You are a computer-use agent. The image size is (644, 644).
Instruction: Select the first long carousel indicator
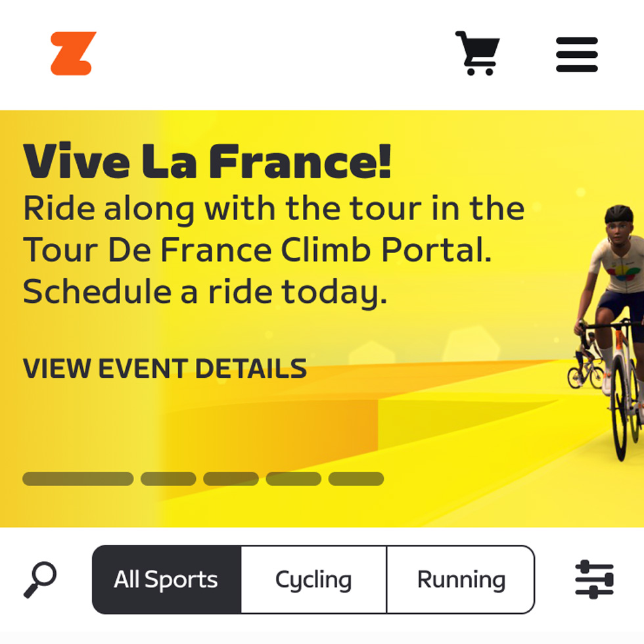coord(78,478)
